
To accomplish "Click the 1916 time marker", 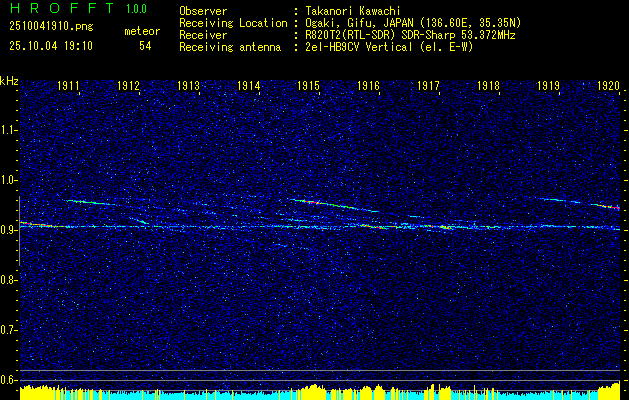I will point(368,86).
